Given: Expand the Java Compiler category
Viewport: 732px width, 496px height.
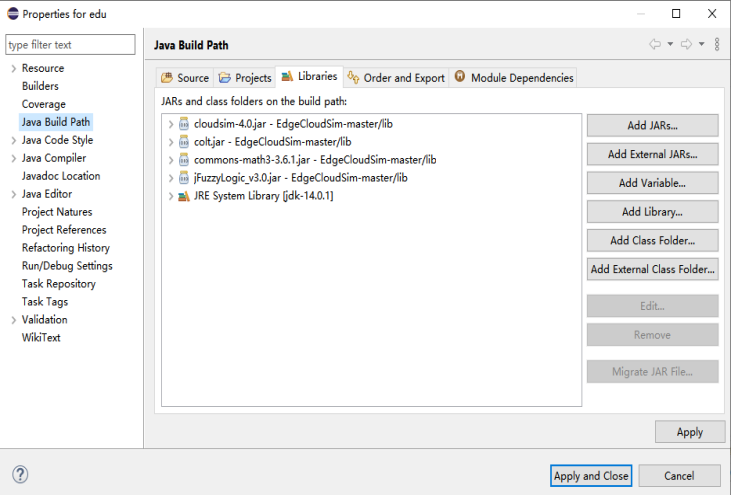Looking at the screenshot, I should click(14, 158).
